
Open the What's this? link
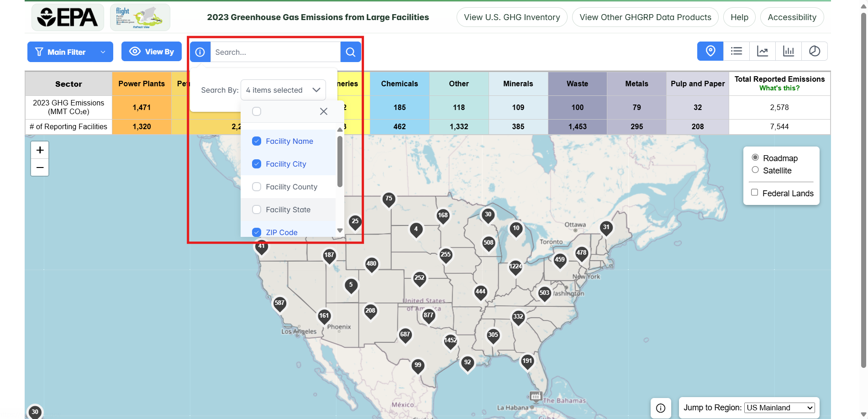pos(779,88)
